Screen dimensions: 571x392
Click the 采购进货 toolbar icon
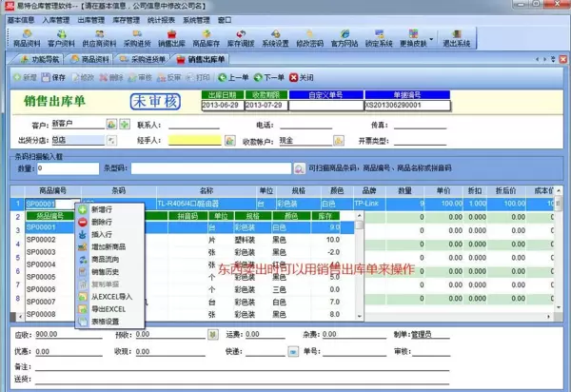pos(138,36)
